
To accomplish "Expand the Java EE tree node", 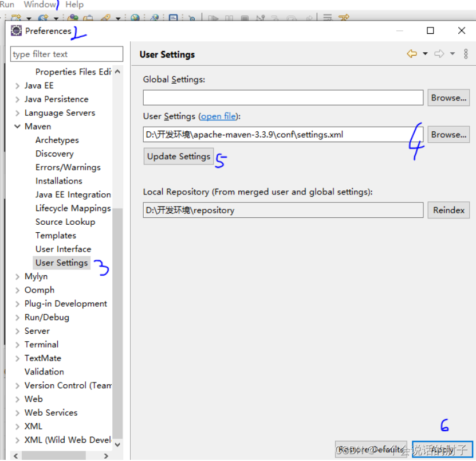I will coord(17,86).
